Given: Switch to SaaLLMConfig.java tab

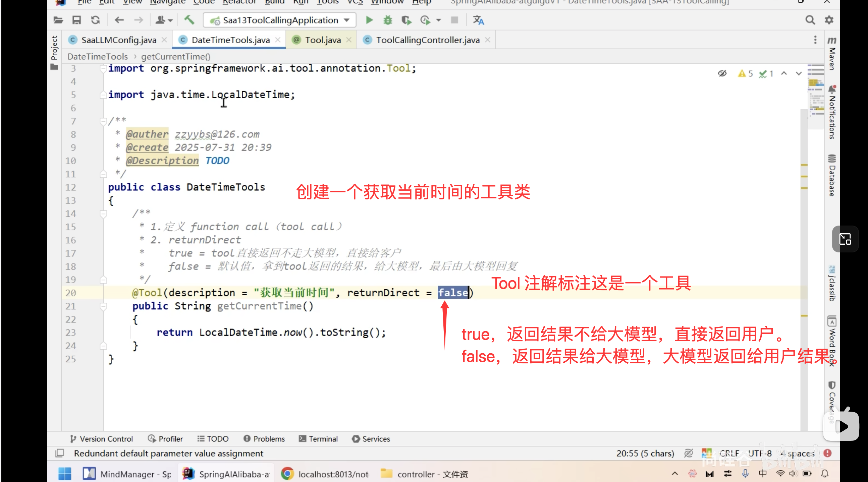Looking at the screenshot, I should pyautogui.click(x=119, y=40).
